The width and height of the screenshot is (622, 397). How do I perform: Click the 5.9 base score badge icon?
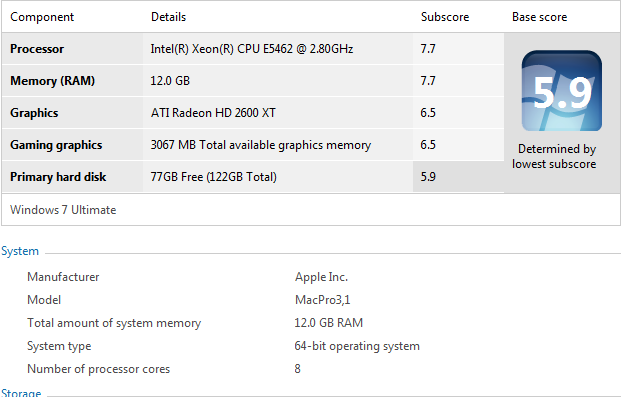[561, 91]
